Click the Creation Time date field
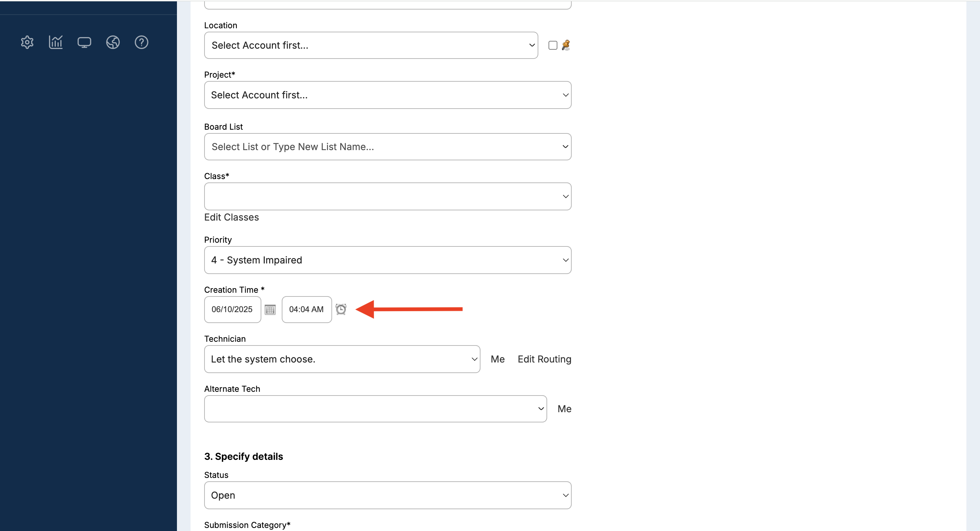 (232, 309)
